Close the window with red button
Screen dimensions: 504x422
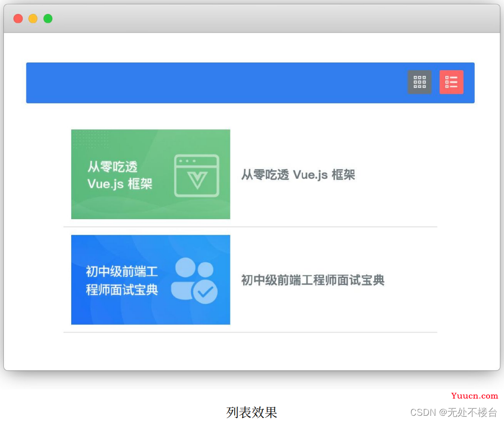18,19
